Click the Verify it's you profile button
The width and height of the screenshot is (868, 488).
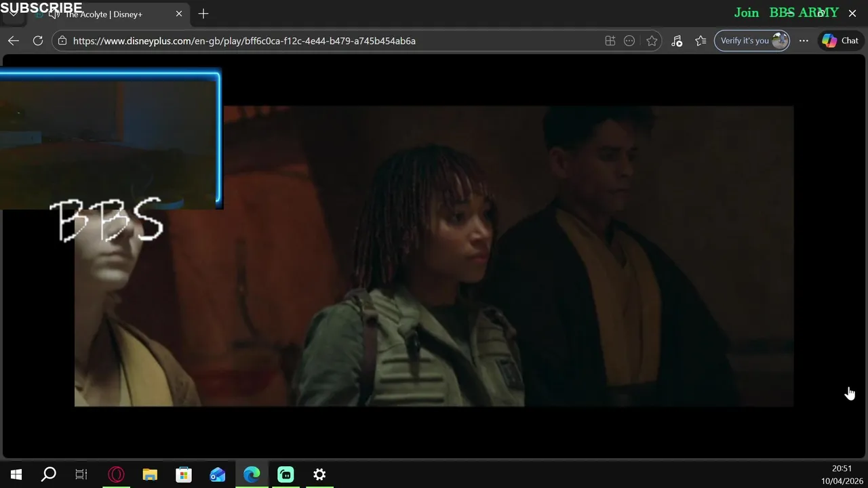[x=752, y=41]
